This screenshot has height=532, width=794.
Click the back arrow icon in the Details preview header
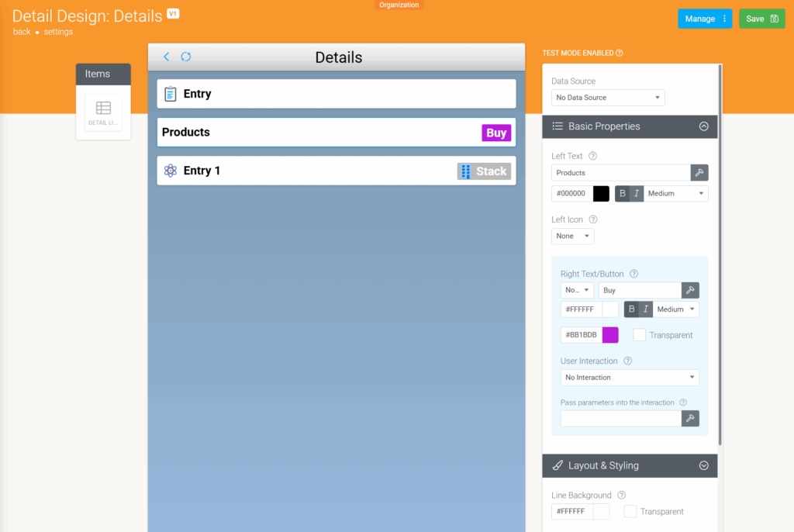tap(166, 57)
